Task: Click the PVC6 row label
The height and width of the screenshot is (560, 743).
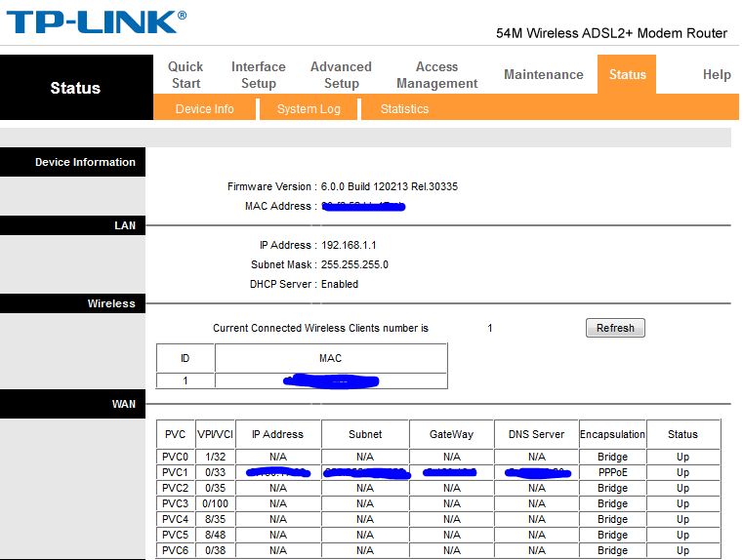Action: (x=176, y=550)
